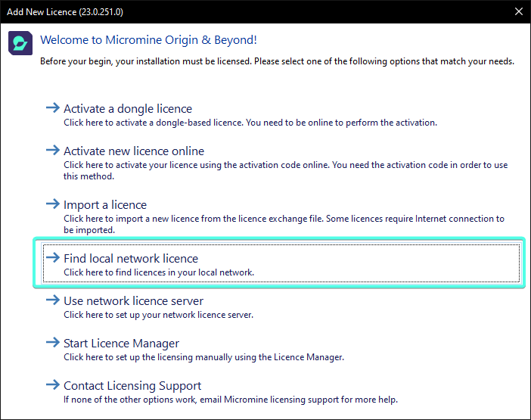Click the arrow beside Start Licence Manager
The width and height of the screenshot is (531, 420).
pos(52,343)
